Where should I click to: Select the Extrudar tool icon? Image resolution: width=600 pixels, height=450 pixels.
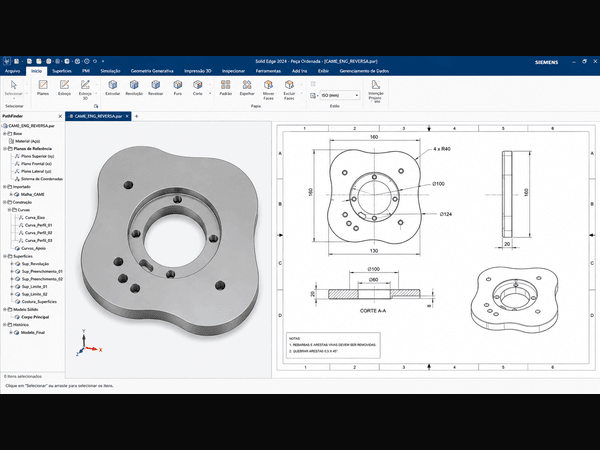point(112,87)
